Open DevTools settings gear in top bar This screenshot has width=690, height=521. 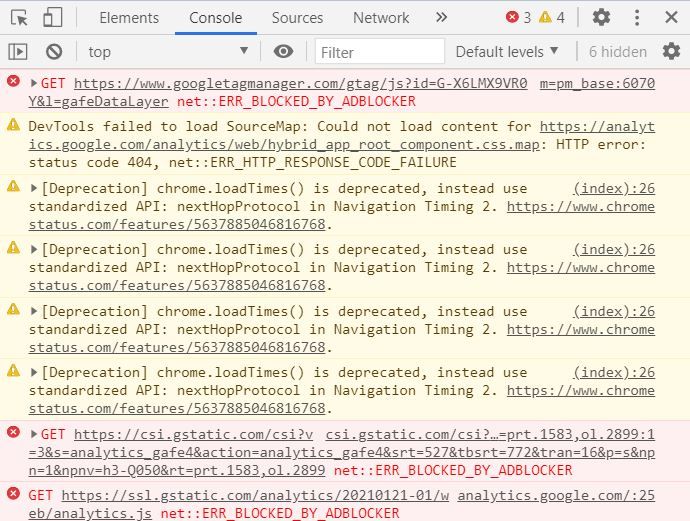click(x=601, y=18)
